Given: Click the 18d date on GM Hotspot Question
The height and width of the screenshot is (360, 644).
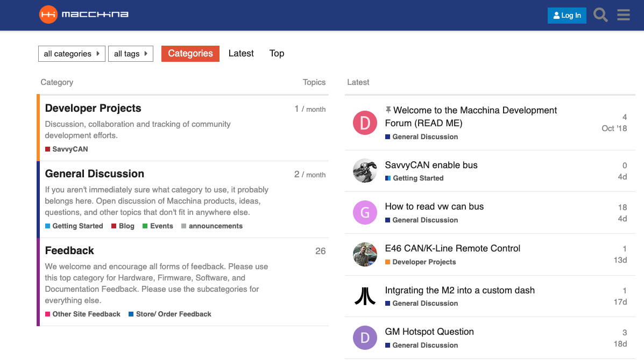Looking at the screenshot, I should click(620, 343).
